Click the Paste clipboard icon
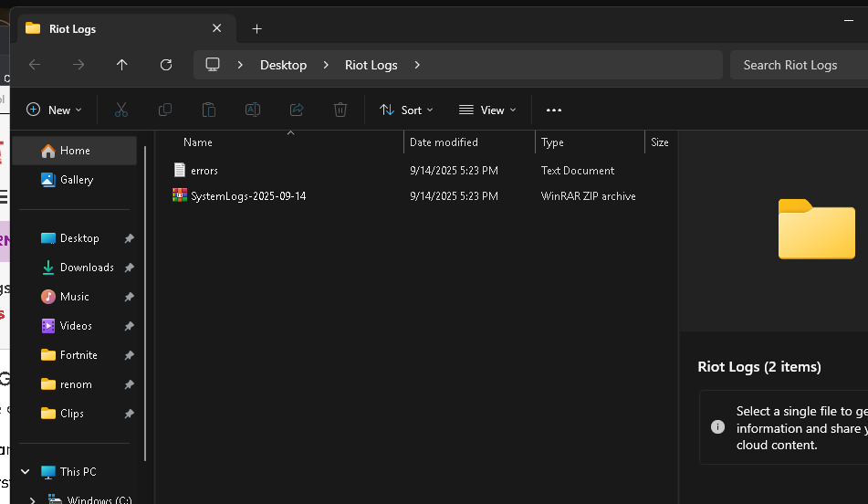 click(209, 110)
